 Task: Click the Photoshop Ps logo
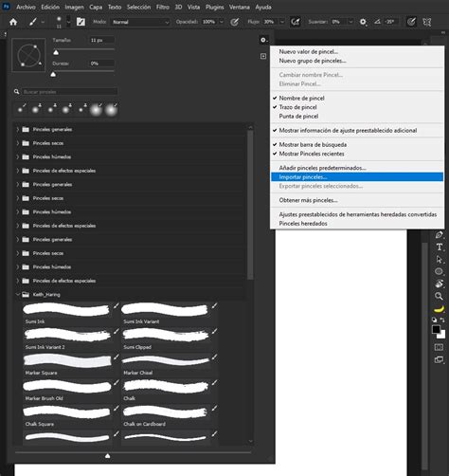[6, 7]
